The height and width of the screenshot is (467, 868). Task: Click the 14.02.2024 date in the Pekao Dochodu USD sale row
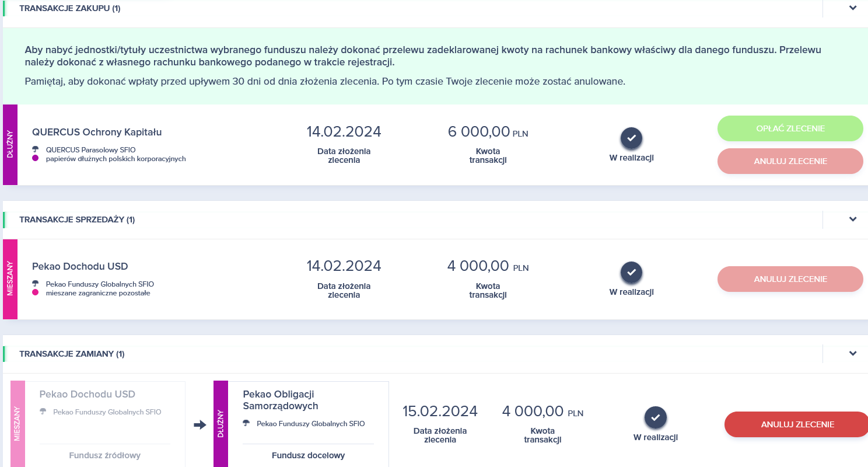pos(344,266)
